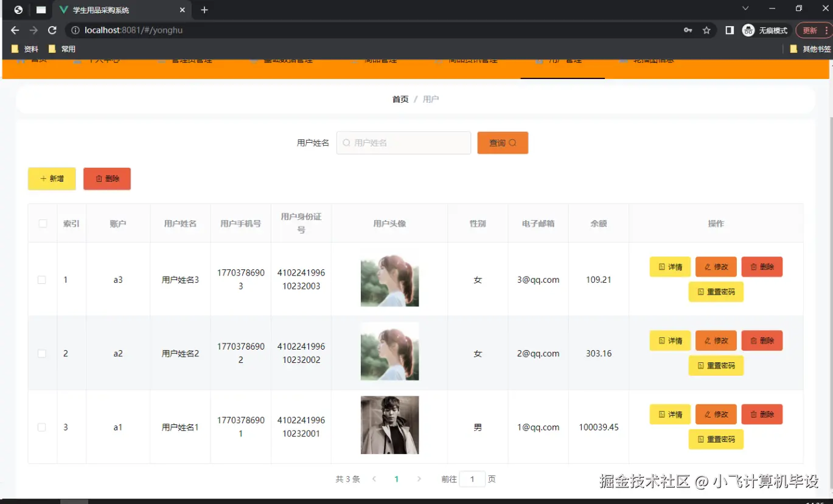The image size is (833, 504).
Task: Click 删除 in the a2 row
Action: click(x=762, y=340)
